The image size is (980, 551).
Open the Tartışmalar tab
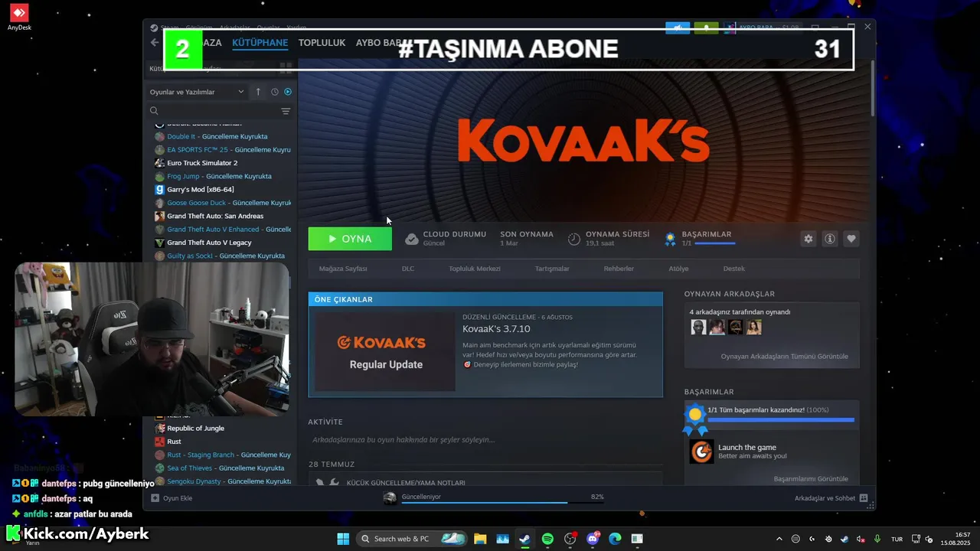pos(552,269)
